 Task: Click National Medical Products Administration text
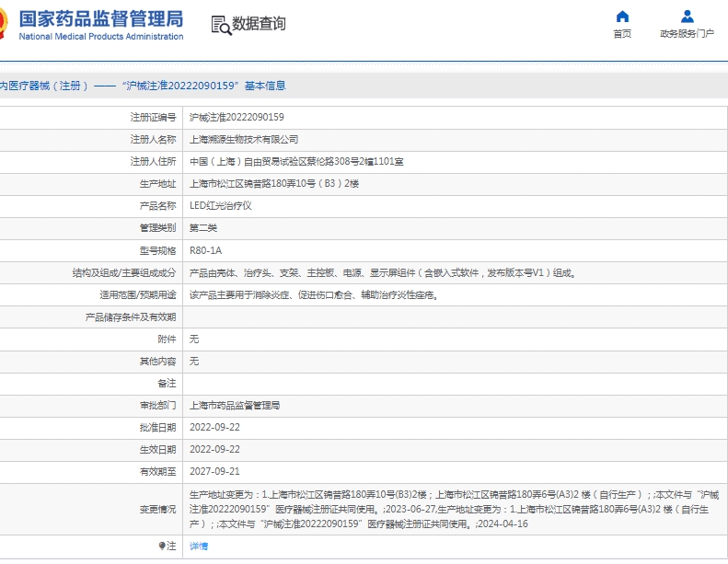point(100,36)
